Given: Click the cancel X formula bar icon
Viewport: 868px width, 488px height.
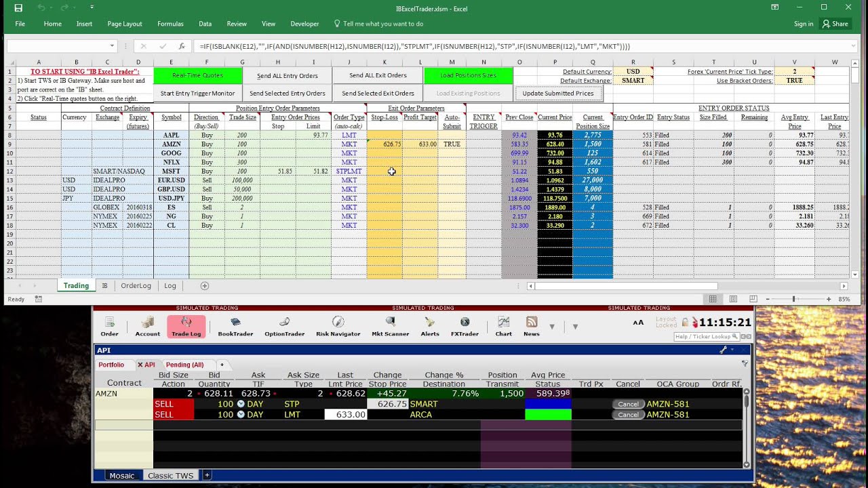Looking at the screenshot, I should coord(143,46).
